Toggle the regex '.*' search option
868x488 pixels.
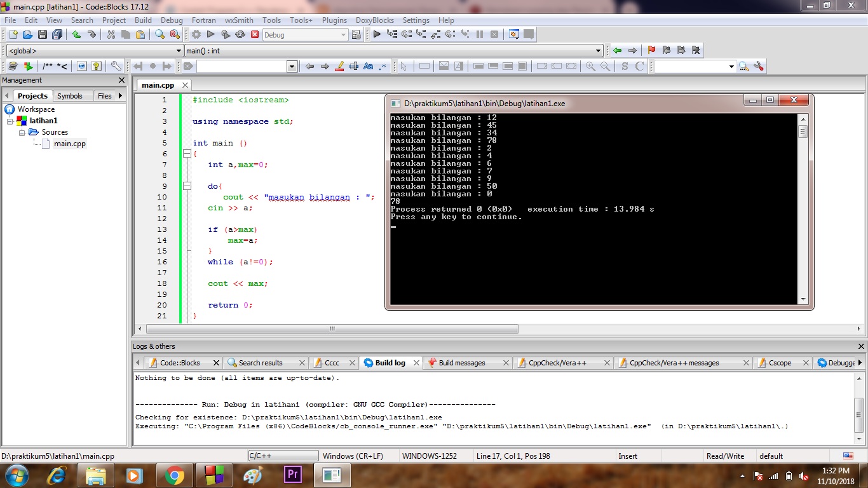[x=383, y=66]
